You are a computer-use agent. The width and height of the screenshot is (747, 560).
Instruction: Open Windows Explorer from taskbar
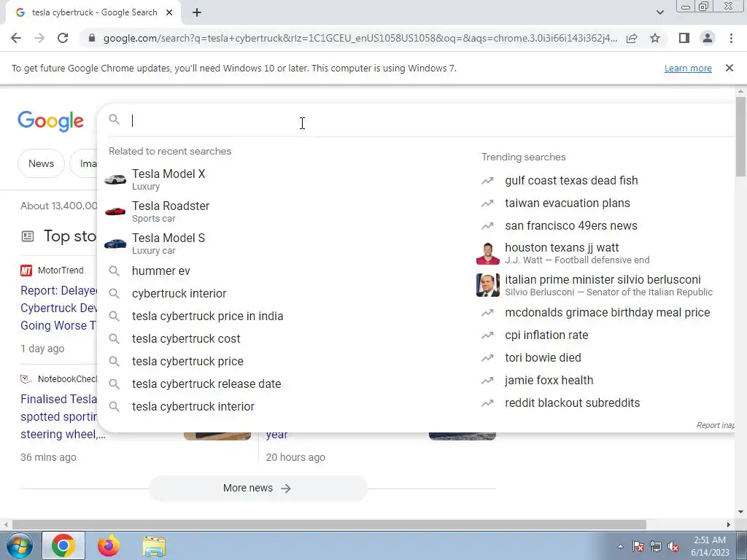point(154,546)
